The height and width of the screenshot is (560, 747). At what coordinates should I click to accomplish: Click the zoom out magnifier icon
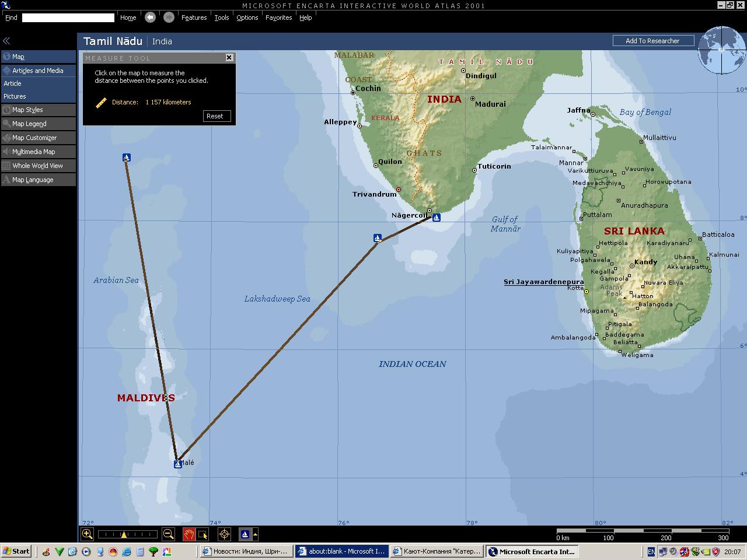coord(168,534)
